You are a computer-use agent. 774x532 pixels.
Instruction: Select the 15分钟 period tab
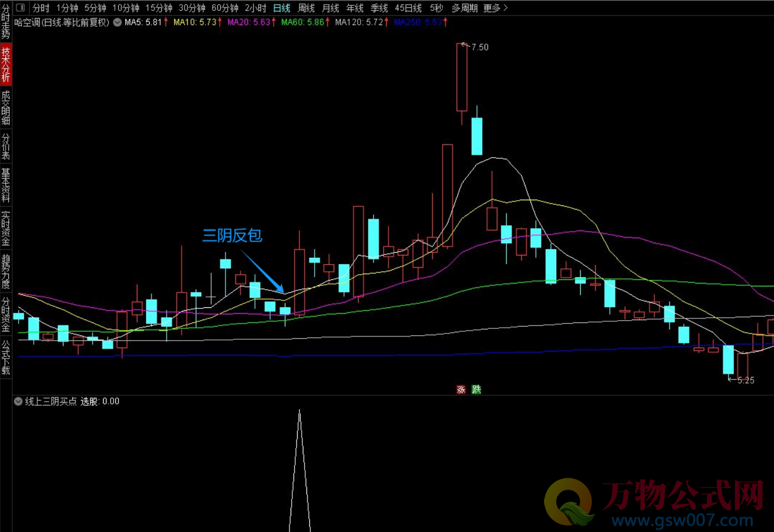[159, 8]
